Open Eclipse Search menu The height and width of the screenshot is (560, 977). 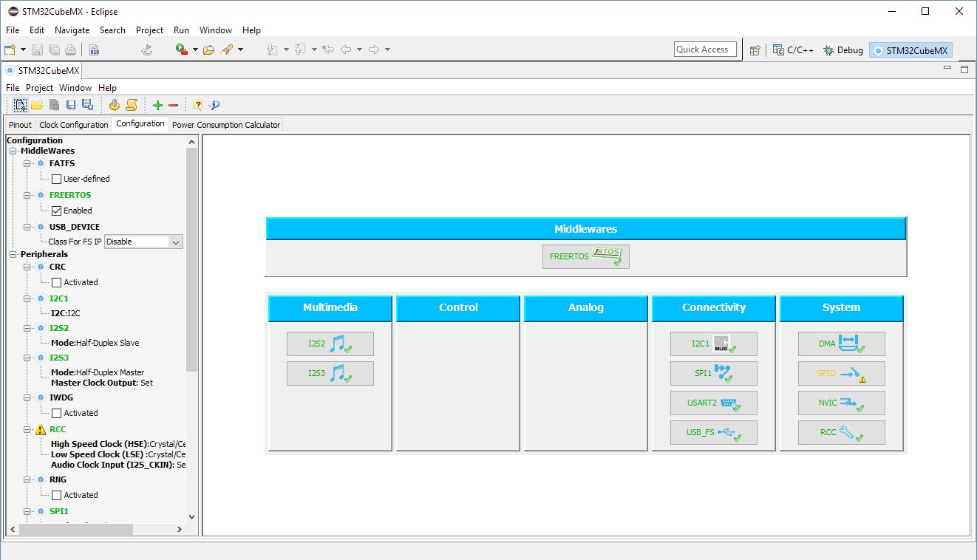tap(112, 30)
